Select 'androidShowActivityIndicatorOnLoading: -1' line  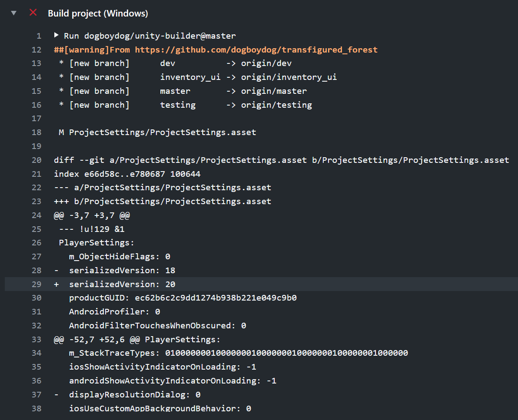pos(173,381)
